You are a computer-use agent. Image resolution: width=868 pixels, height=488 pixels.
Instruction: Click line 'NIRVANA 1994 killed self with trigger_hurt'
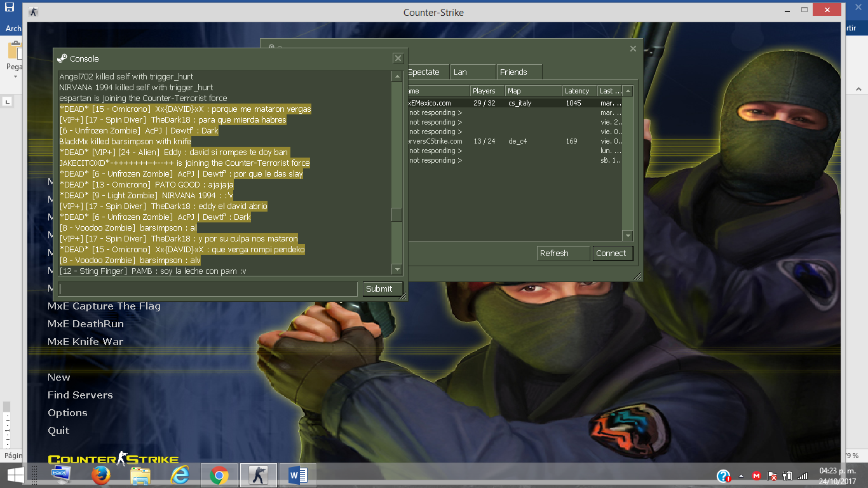coord(136,87)
